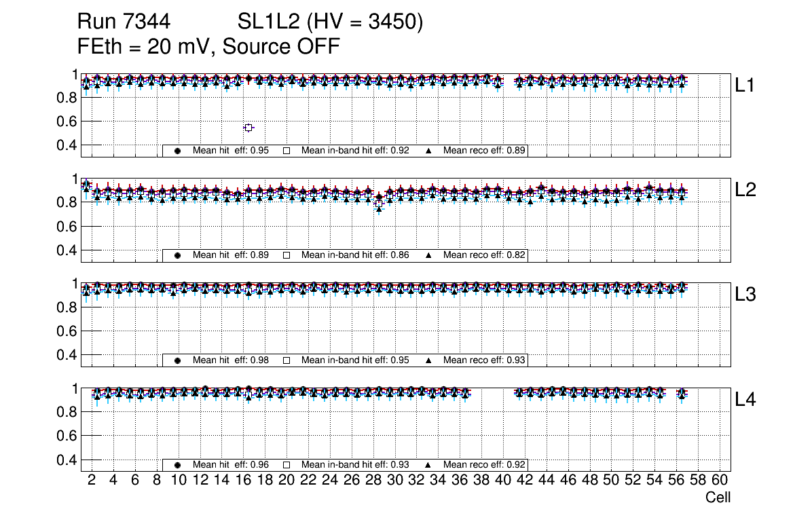Click the filled circle legend marker in L4 panel
Screen dimensions: 812x524
[x=177, y=465]
